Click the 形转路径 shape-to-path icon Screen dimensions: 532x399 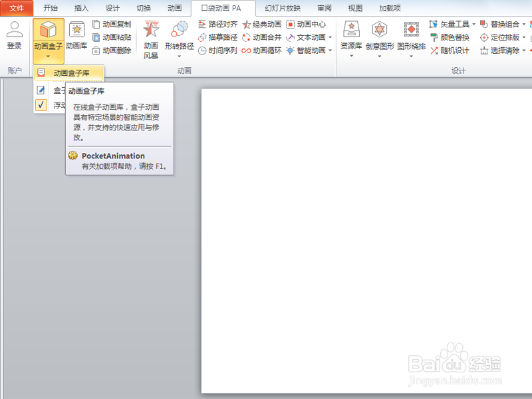(x=179, y=29)
